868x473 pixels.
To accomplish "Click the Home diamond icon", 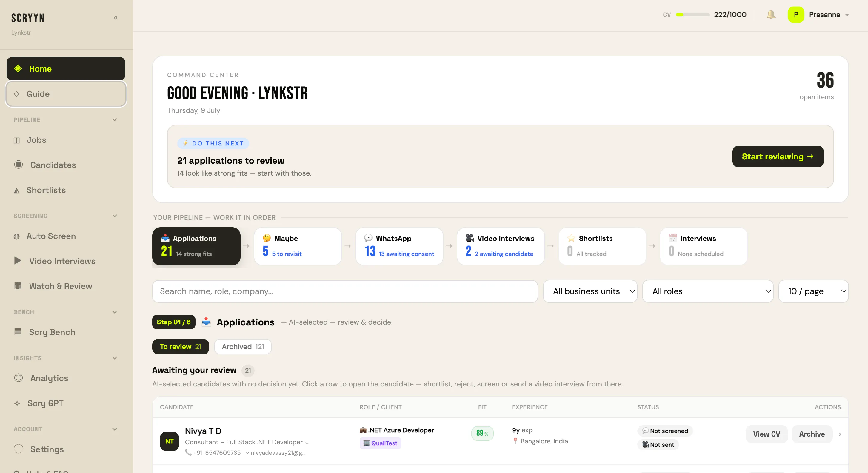I will [x=18, y=68].
